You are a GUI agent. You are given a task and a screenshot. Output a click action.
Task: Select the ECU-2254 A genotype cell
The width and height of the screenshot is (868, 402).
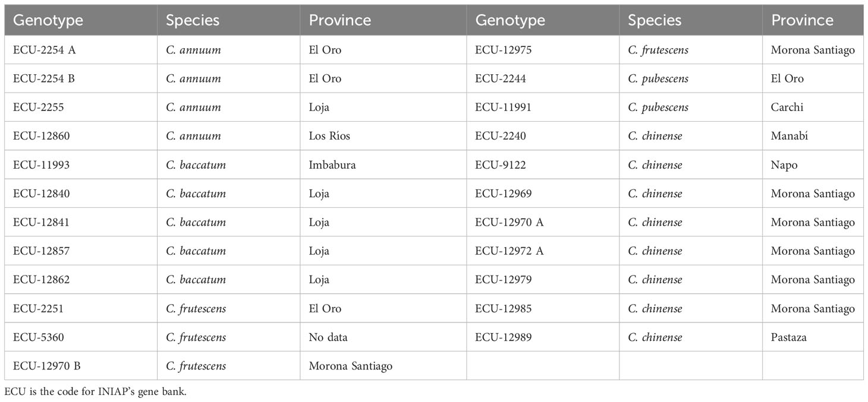81,50
